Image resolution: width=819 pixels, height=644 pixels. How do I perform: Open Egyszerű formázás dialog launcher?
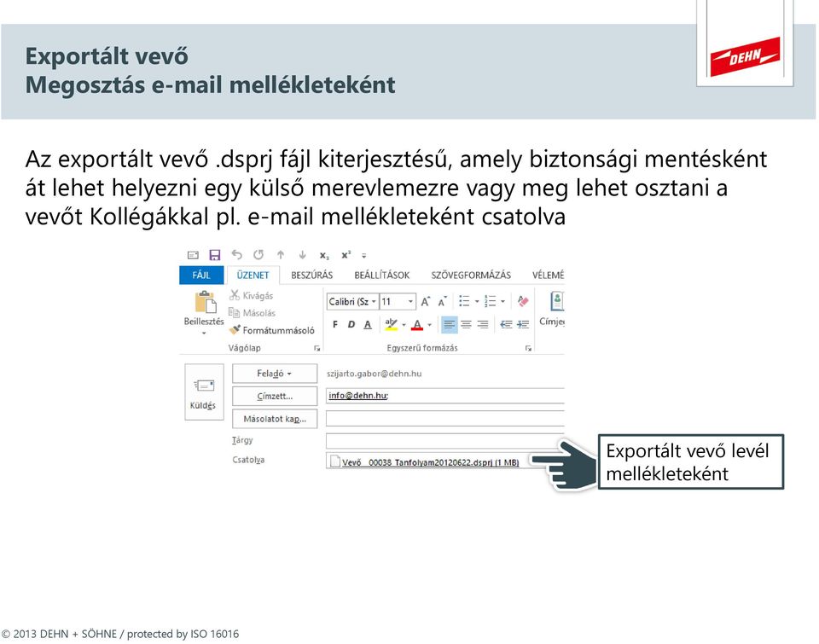529,348
